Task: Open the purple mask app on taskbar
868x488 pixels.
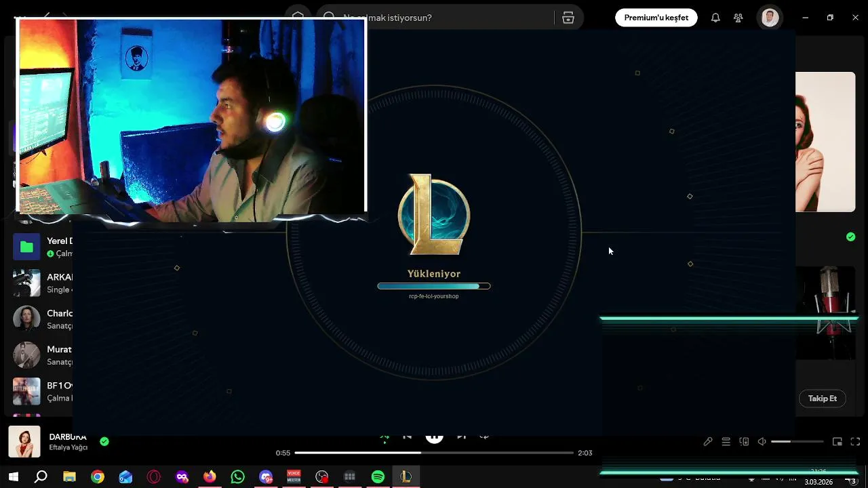Action: 182,477
